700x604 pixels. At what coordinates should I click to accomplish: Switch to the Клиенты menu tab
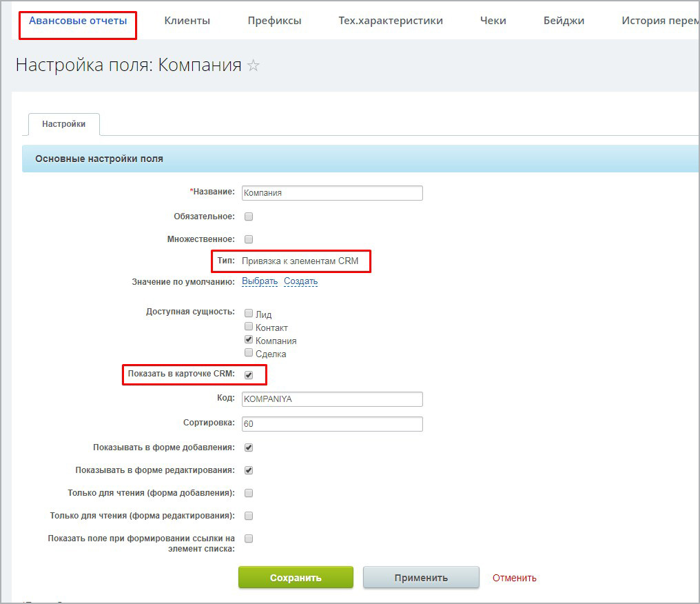pos(187,21)
